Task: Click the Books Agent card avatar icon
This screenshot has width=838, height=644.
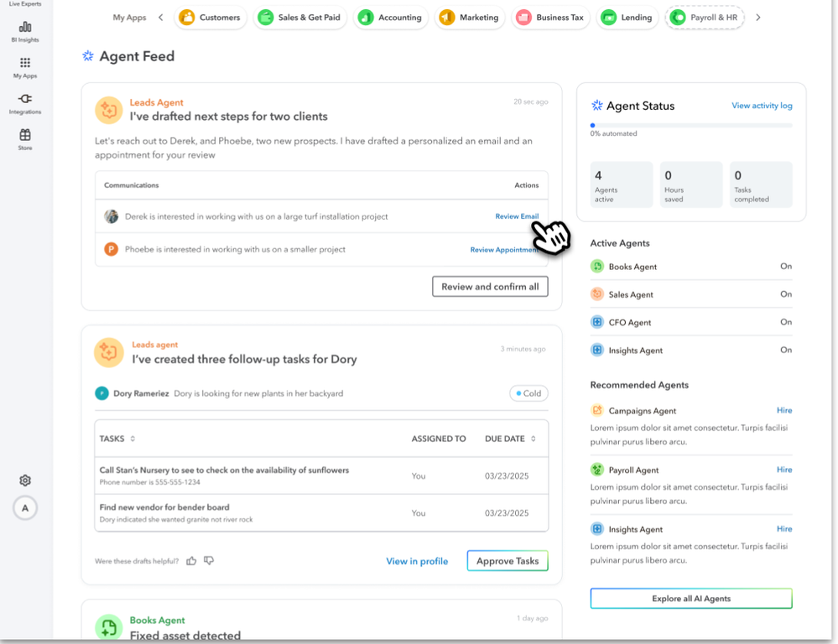Action: (x=109, y=627)
